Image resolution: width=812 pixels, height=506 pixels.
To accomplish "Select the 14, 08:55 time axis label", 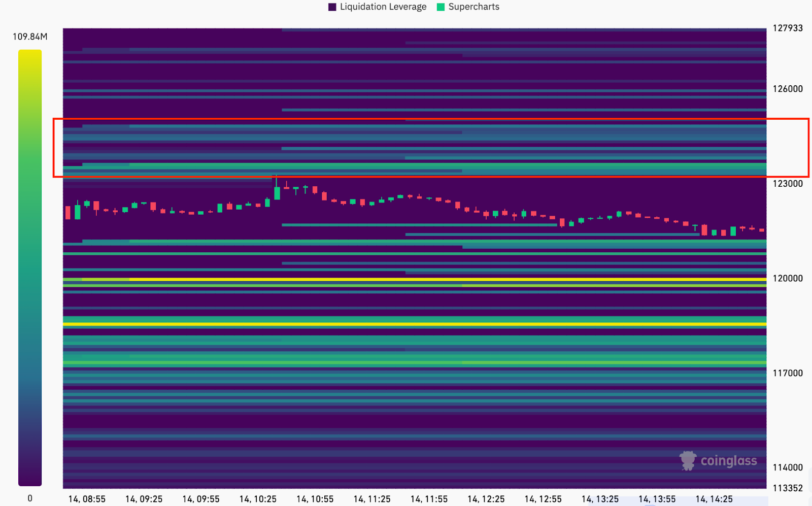I will point(87,499).
